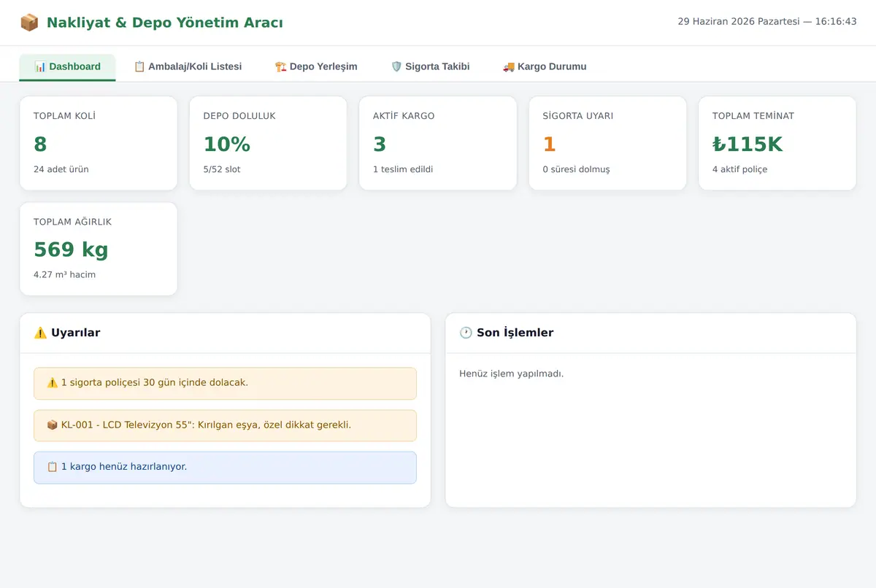Click the Toplam Ağırlık value 569 kg
Screen dimensions: 876x588
click(71, 250)
